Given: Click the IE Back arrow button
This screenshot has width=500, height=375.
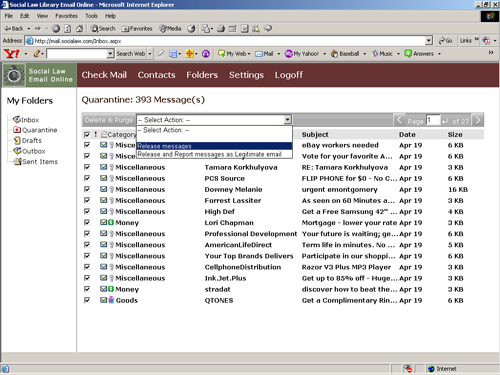Looking at the screenshot, I should point(14,29).
